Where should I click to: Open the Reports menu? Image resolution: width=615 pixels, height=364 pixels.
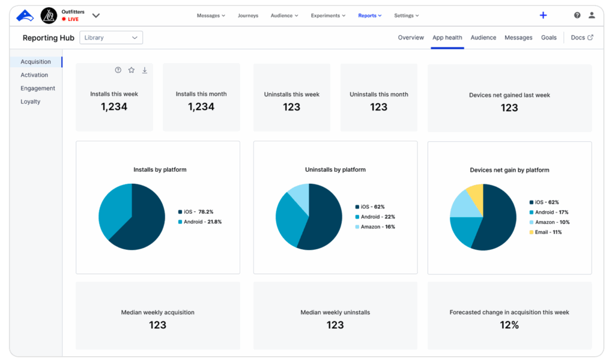(369, 16)
